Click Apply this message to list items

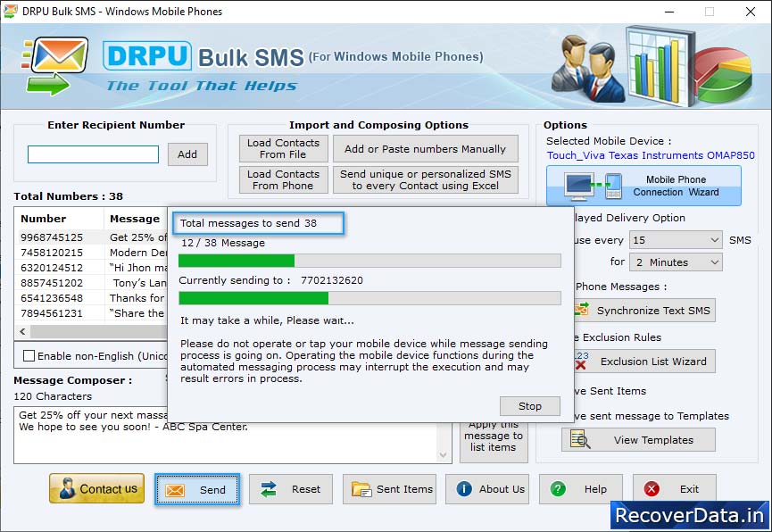tap(494, 441)
